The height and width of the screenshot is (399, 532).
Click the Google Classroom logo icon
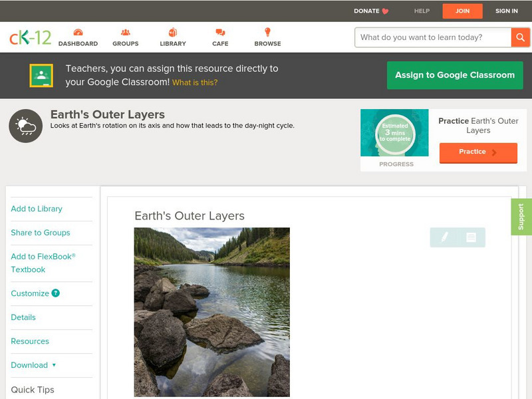click(x=41, y=75)
